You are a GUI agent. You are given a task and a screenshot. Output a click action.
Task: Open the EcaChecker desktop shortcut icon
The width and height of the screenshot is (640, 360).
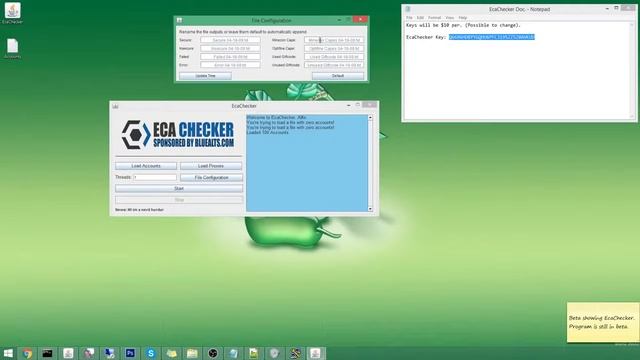pos(13,12)
